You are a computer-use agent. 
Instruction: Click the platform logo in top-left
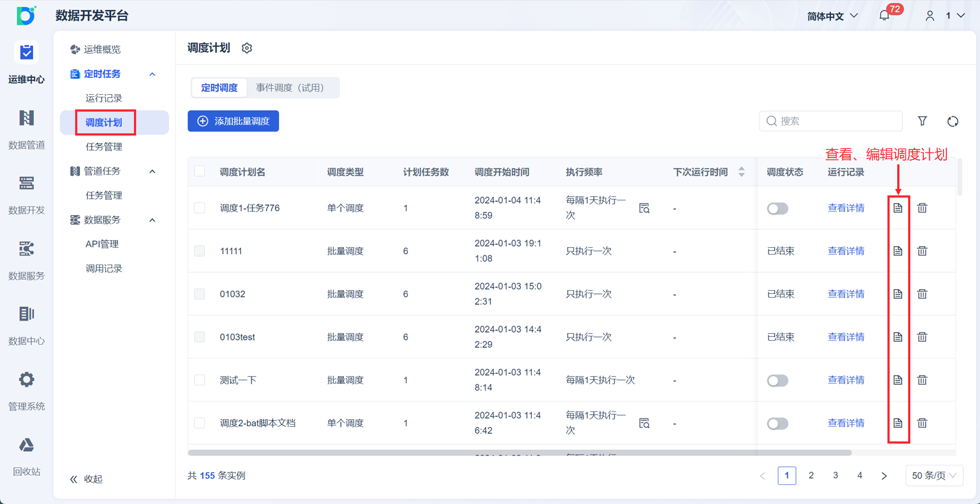[x=26, y=15]
